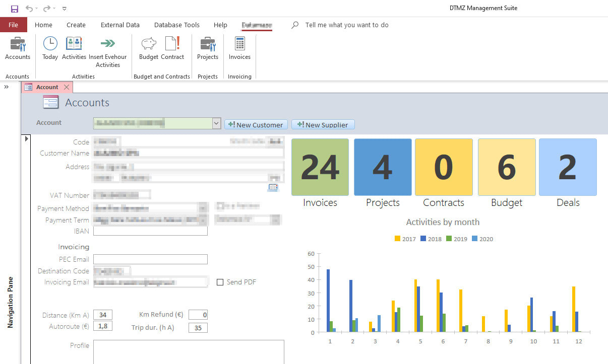
Task: Launch Insert Evehour Activities arrow icon
Action: [x=108, y=44]
